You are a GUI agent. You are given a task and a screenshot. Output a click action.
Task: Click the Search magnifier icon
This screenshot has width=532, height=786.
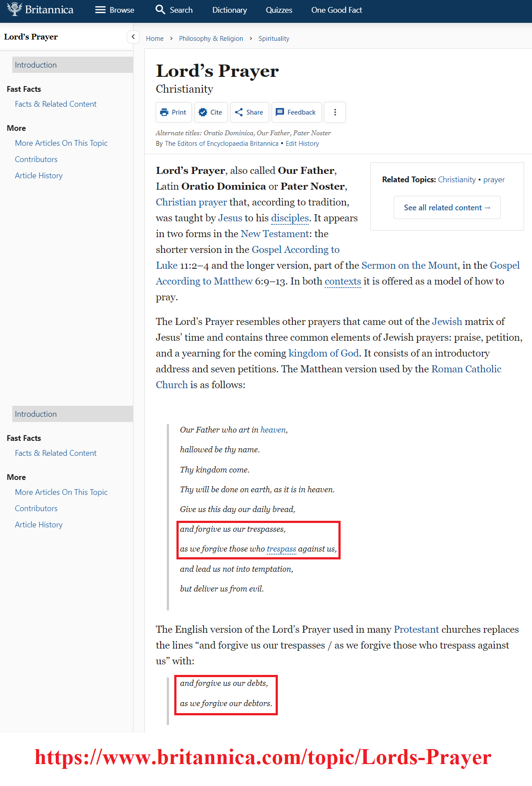point(160,10)
